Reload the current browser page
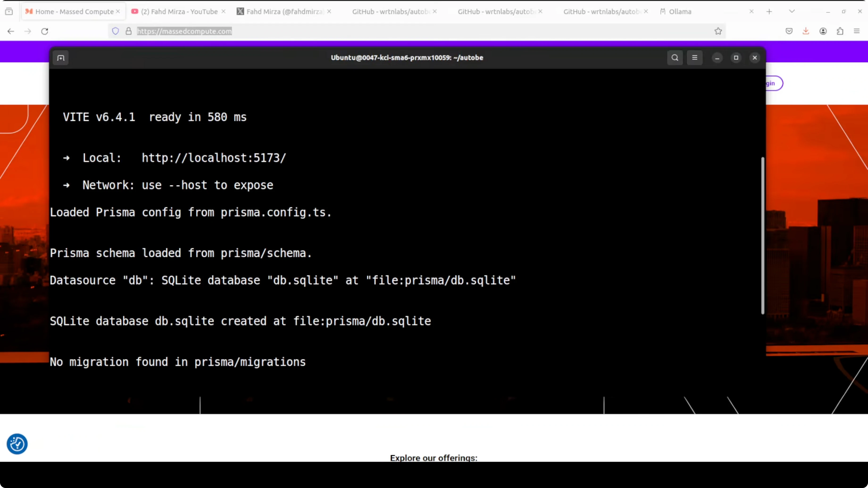The image size is (868, 488). (45, 31)
